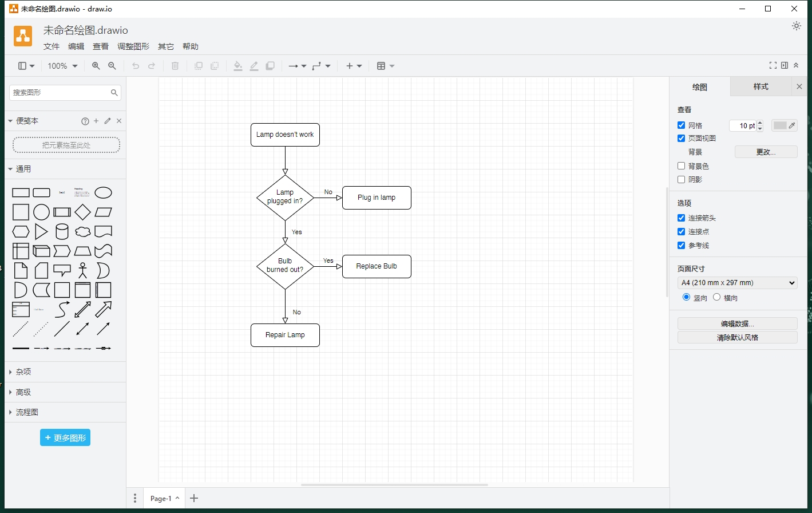
Task: Open the 编辑 menu
Action: (x=76, y=46)
